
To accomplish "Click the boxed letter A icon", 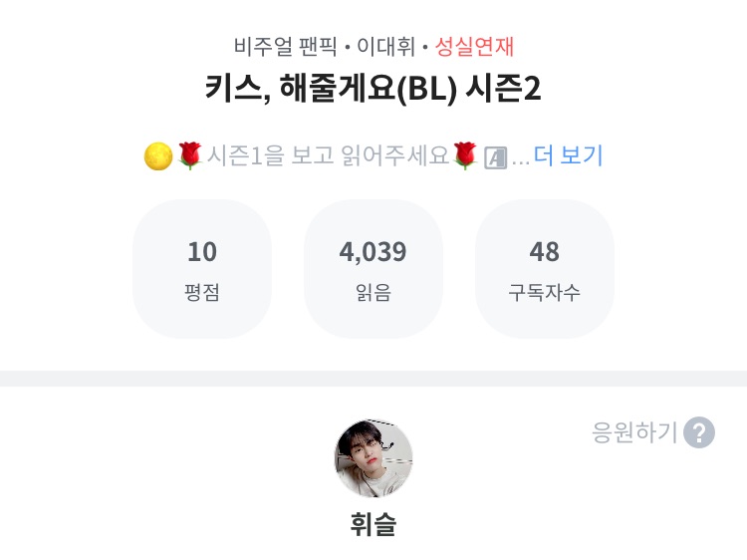I will click(x=495, y=157).
